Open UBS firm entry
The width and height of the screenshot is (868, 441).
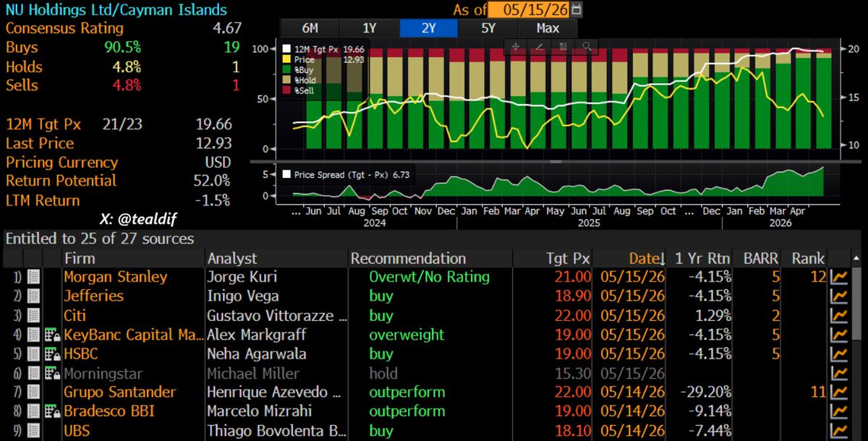pyautogui.click(x=77, y=431)
